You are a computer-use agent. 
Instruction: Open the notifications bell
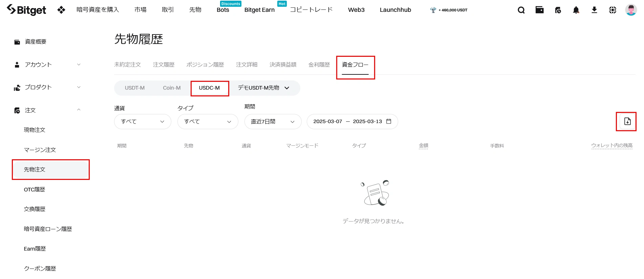click(576, 10)
